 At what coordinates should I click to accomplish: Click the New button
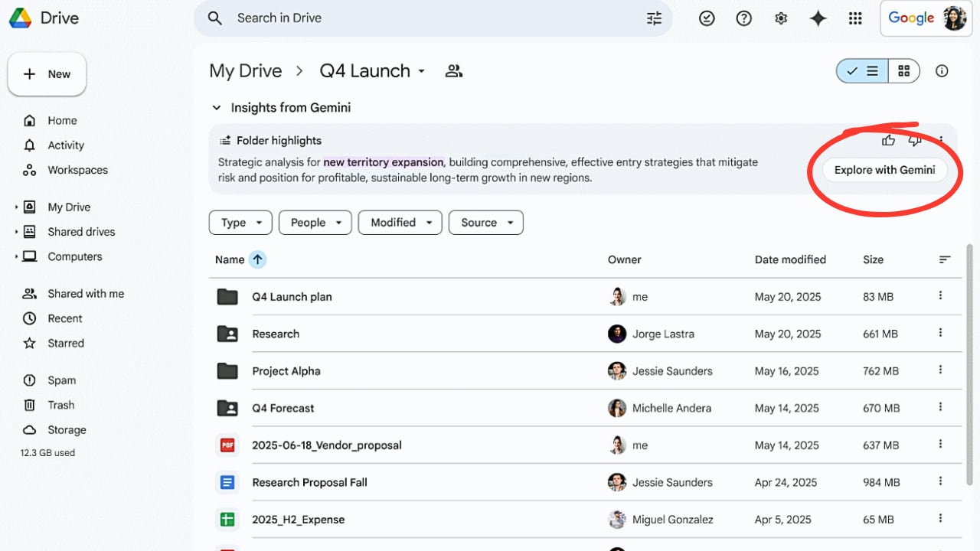pos(47,74)
